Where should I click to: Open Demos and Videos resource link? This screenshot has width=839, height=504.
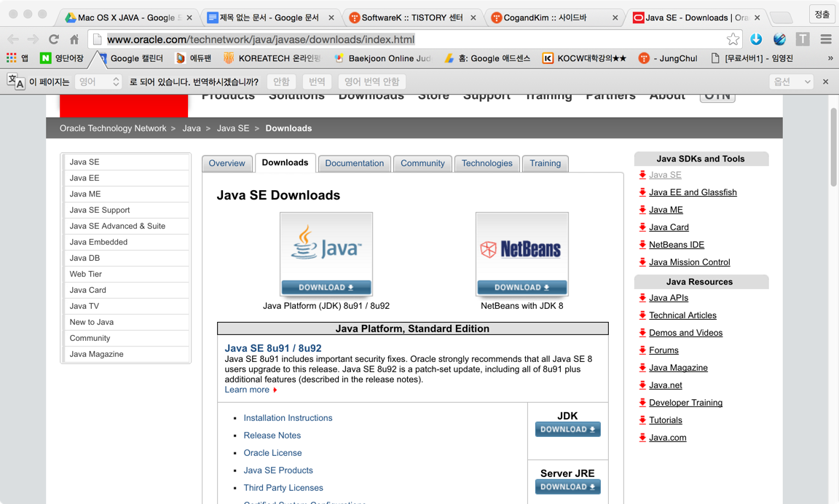(x=686, y=333)
